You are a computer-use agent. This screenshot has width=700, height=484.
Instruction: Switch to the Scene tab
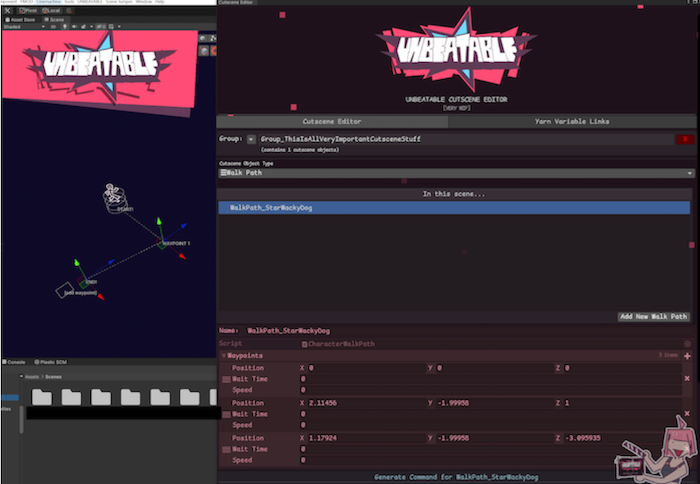[x=54, y=20]
